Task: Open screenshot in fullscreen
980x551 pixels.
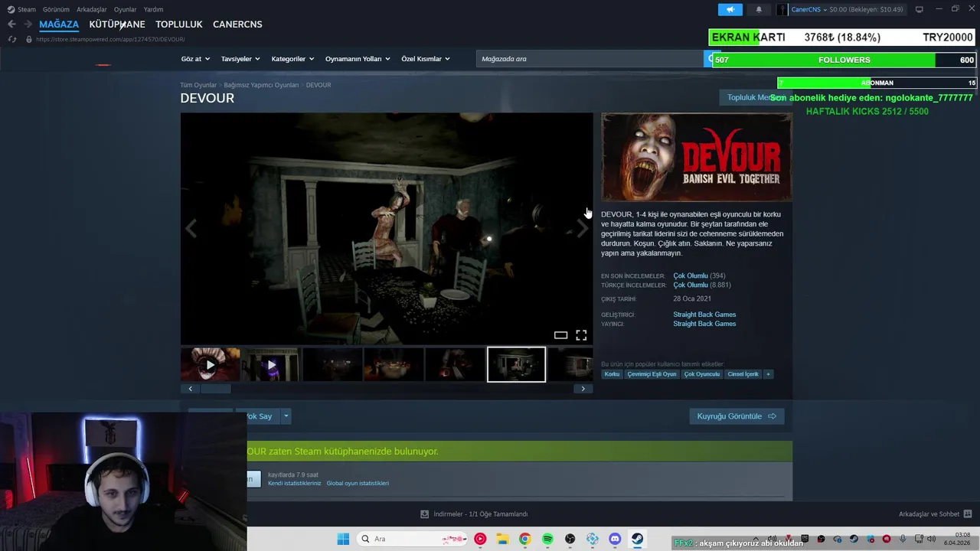Action: (581, 335)
